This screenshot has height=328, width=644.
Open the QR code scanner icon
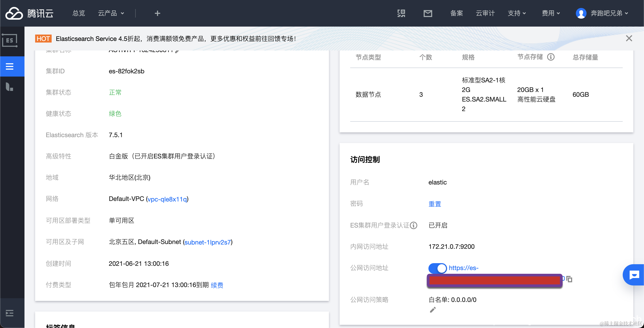(401, 13)
